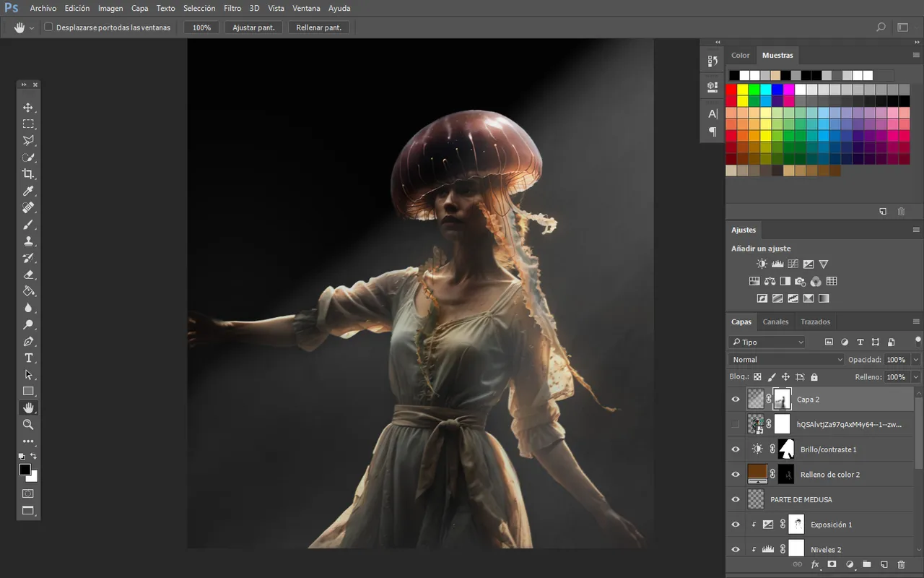Enable Desplazarse por todas las ventanas checkbox

48,27
